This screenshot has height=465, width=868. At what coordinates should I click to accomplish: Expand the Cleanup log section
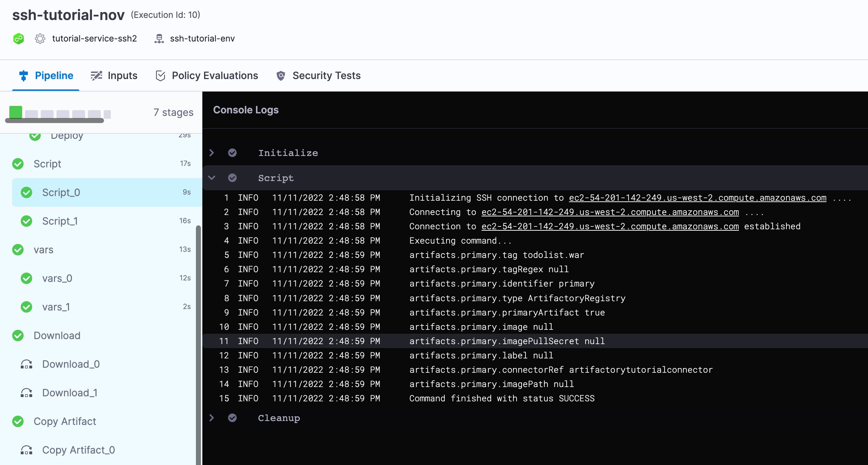click(x=212, y=418)
